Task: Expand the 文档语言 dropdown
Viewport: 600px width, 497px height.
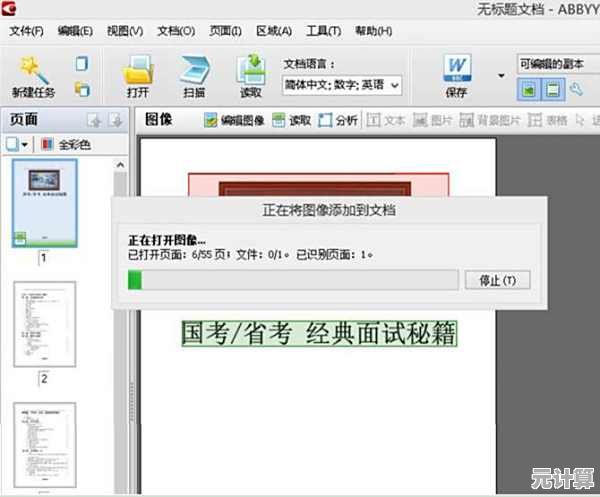Action: click(x=394, y=86)
